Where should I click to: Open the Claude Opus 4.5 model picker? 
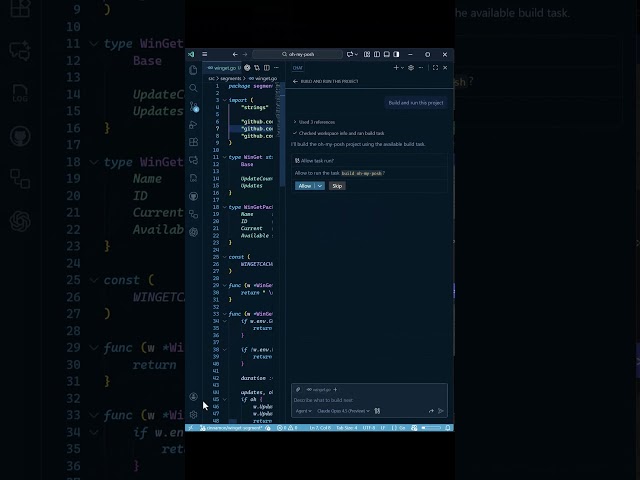click(343, 411)
